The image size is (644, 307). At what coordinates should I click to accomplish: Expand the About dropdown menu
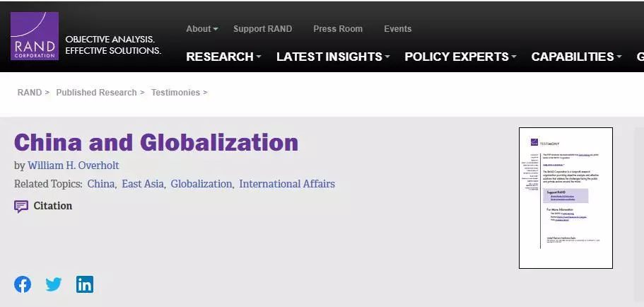click(x=201, y=29)
